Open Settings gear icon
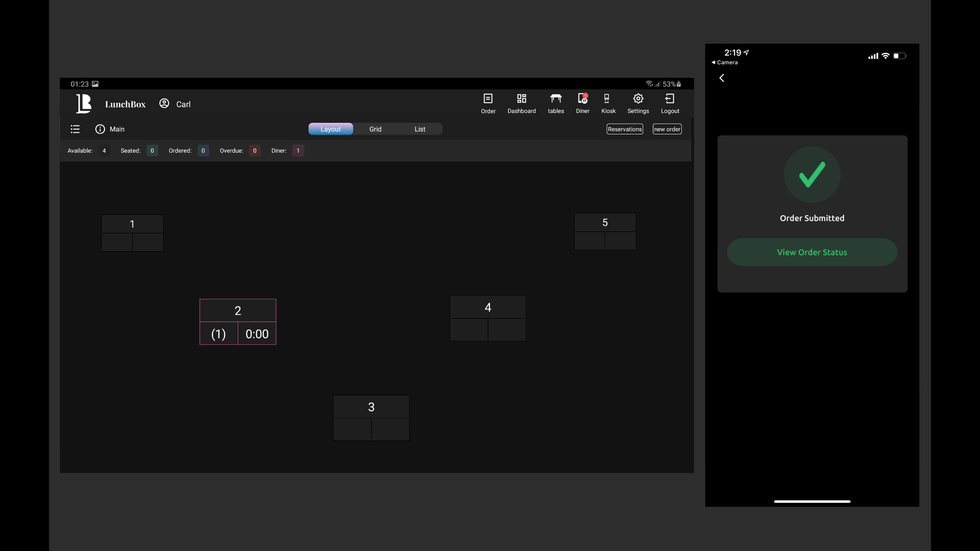 pos(638,103)
